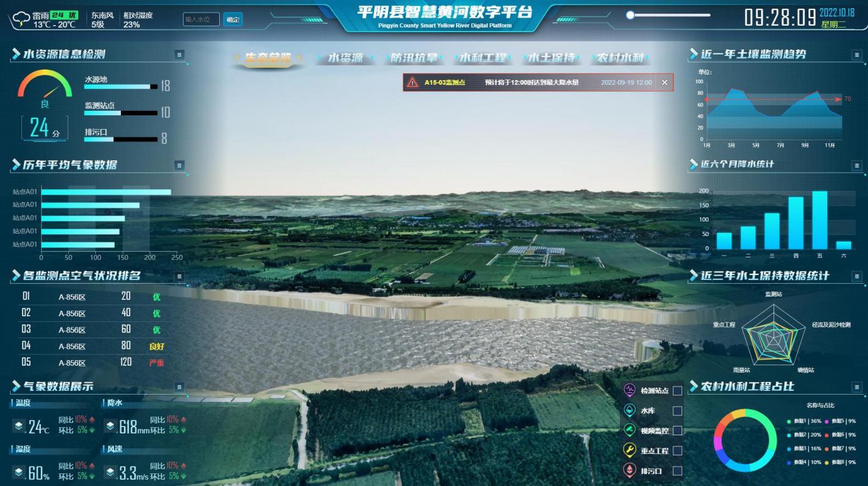
Task: Click the 排污口 pink pin icon
Action: tap(629, 470)
